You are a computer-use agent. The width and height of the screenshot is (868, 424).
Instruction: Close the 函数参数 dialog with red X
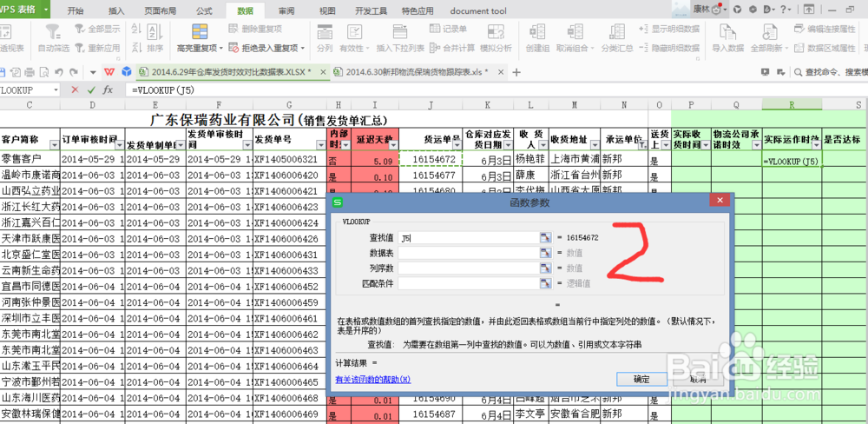coord(719,202)
